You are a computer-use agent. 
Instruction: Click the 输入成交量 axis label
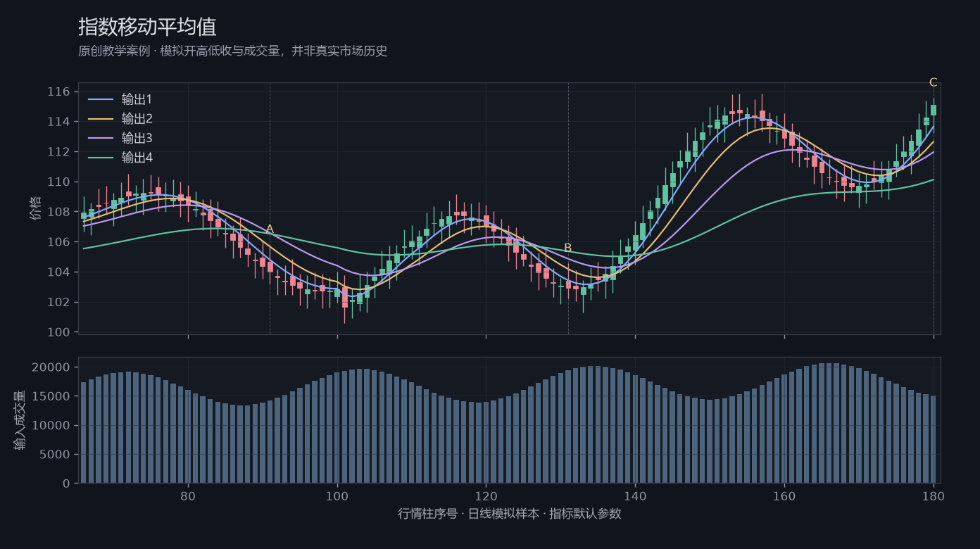(19, 420)
